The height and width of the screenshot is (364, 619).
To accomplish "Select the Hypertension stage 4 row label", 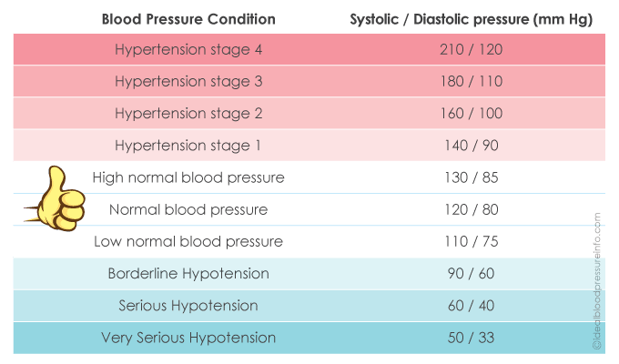I will (x=188, y=49).
